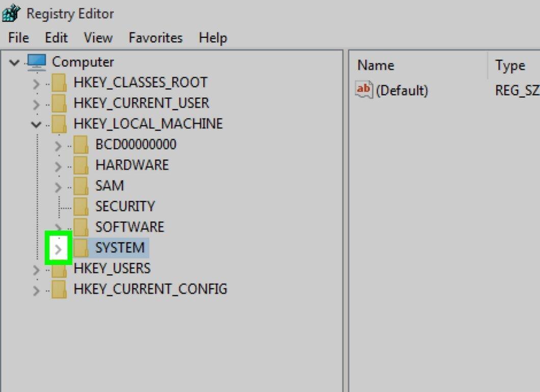Select the SOFTWARE key label
540x392 pixels.
coord(129,227)
